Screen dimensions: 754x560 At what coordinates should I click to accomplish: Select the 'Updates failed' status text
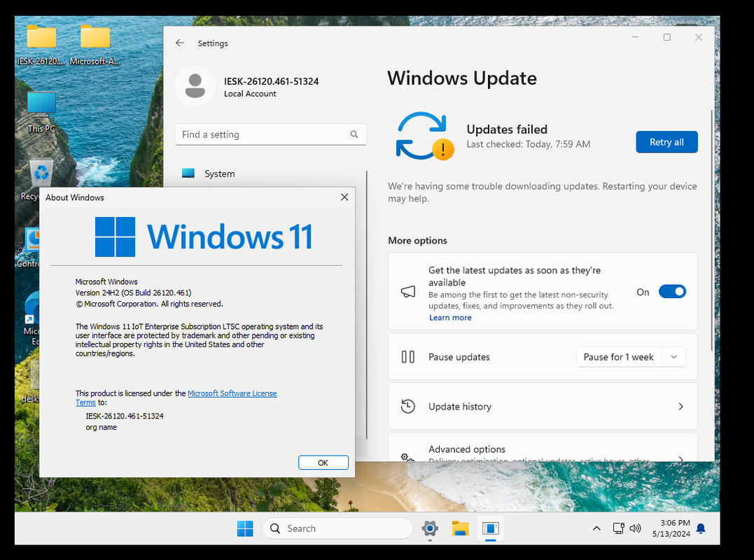pos(507,129)
